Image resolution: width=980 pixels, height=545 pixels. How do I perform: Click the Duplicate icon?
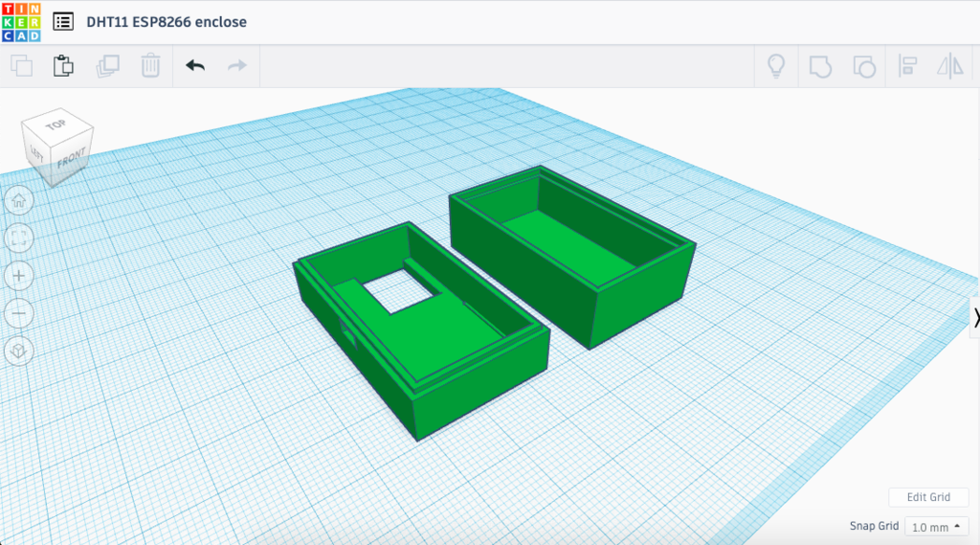point(107,66)
